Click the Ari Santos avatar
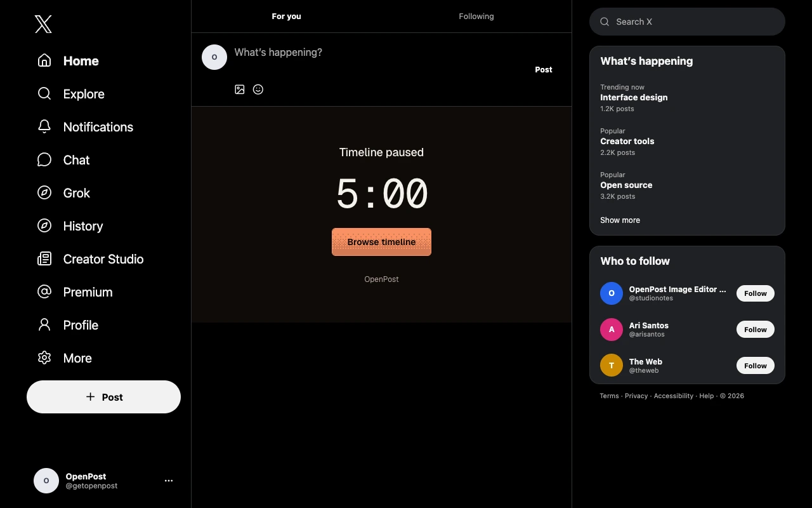Viewport: 812px width, 508px height. [612, 330]
